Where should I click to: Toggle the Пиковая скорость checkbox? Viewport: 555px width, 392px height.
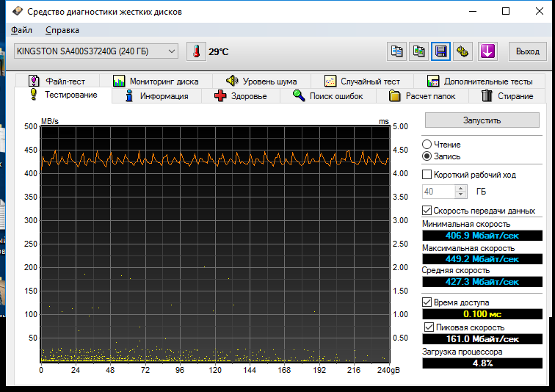tap(429, 327)
